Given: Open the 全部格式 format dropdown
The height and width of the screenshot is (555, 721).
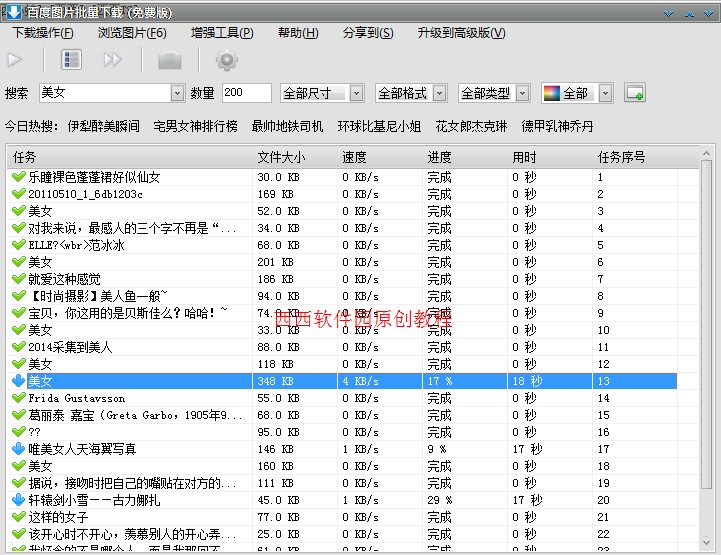Looking at the screenshot, I should (x=440, y=93).
